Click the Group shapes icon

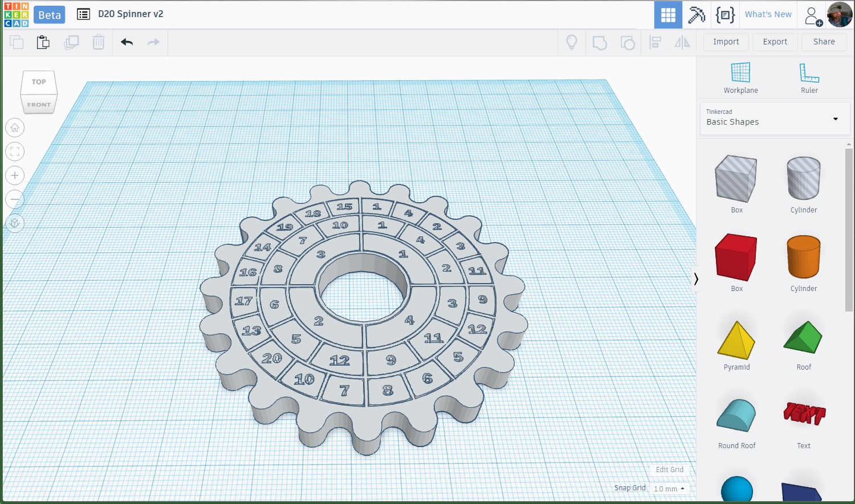600,42
